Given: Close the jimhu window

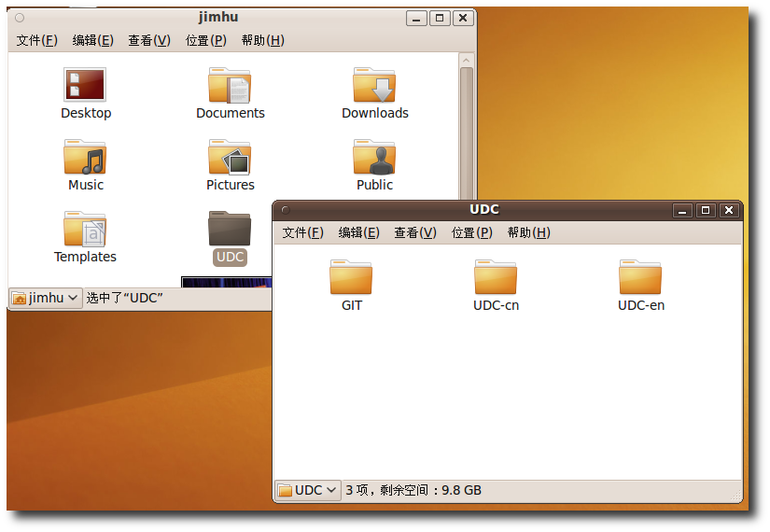Looking at the screenshot, I should click(x=463, y=19).
